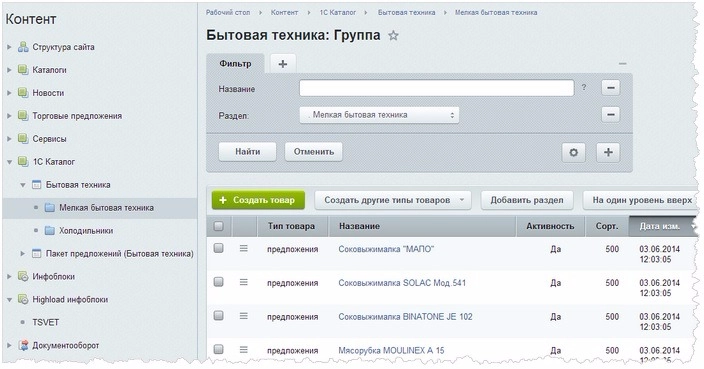Viewport: 704px width, 369px height.
Task: Click the plus button beside filter gear
Action: [608, 152]
